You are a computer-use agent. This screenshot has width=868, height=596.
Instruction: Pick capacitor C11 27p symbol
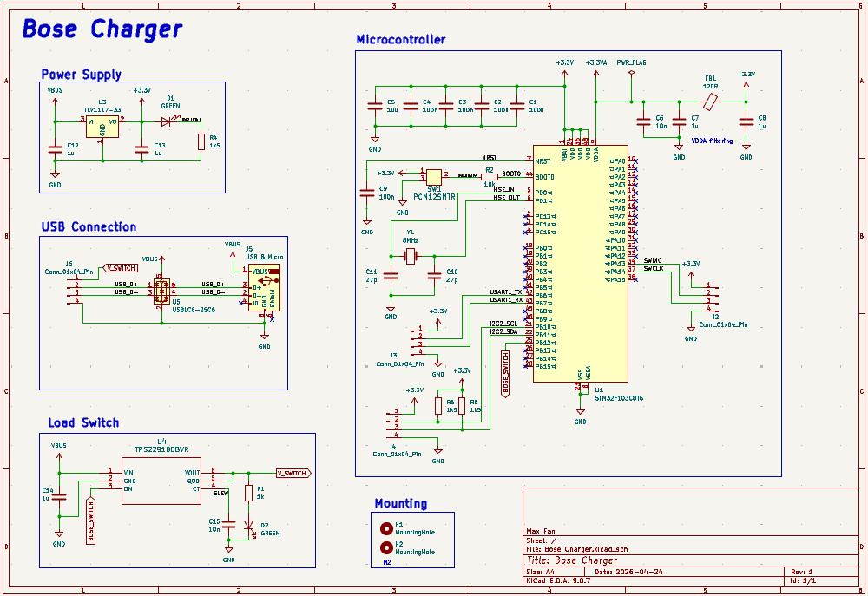click(x=391, y=275)
